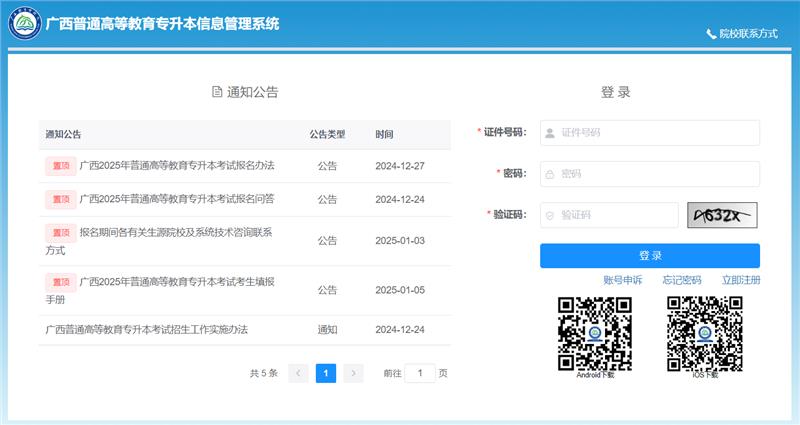Click the date 2025-01-03
The height and width of the screenshot is (425, 800).
pyautogui.click(x=400, y=240)
